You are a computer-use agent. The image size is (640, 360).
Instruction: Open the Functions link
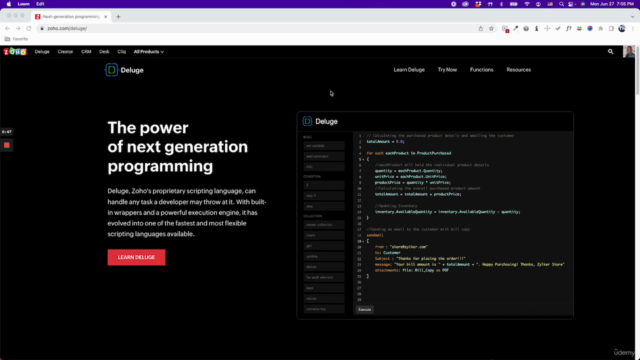point(482,70)
